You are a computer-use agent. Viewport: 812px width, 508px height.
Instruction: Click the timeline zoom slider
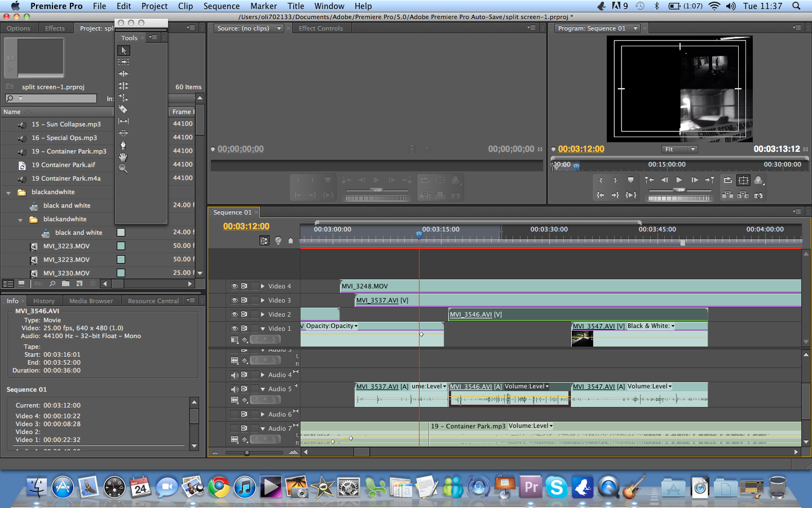point(247,452)
